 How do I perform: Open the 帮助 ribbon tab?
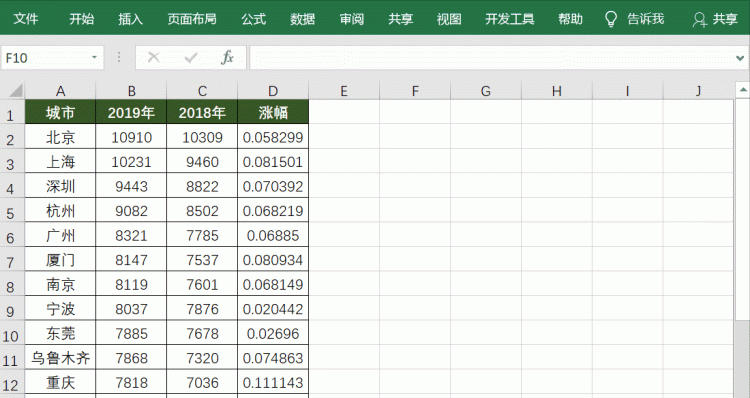pos(570,19)
